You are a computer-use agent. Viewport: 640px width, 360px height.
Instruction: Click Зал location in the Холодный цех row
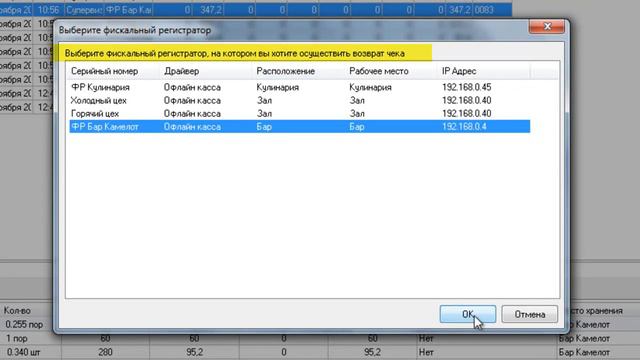point(264,100)
